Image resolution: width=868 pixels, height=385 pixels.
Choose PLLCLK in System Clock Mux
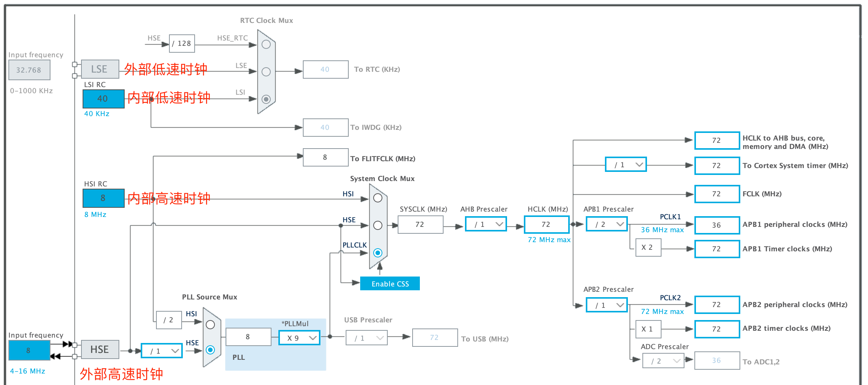point(378,253)
